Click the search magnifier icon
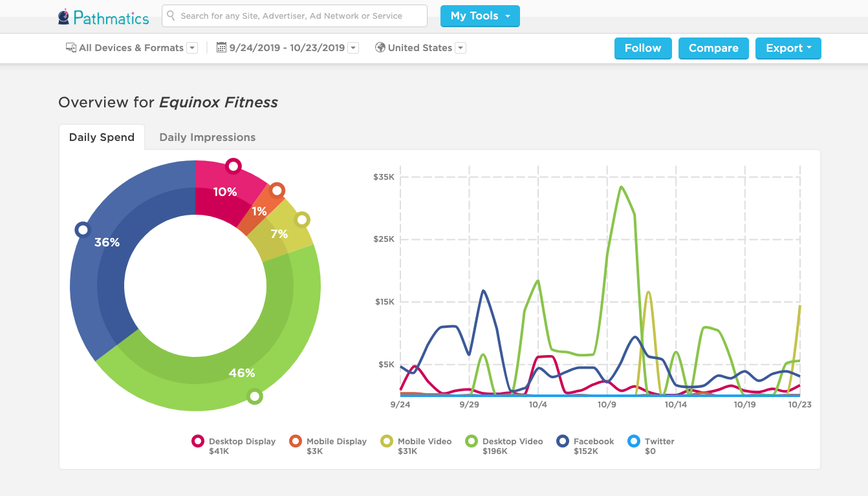Screen dimensions: 868x496 coord(171,16)
